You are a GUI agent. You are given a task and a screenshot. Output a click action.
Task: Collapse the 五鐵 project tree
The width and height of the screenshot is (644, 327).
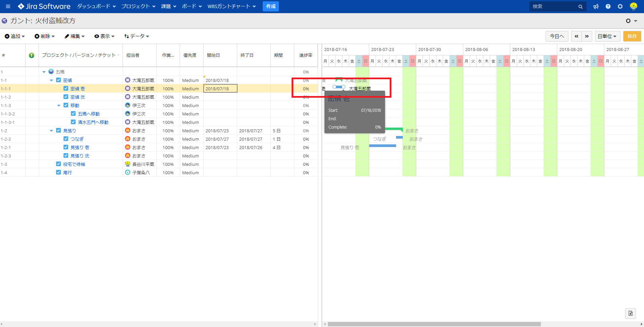44,72
